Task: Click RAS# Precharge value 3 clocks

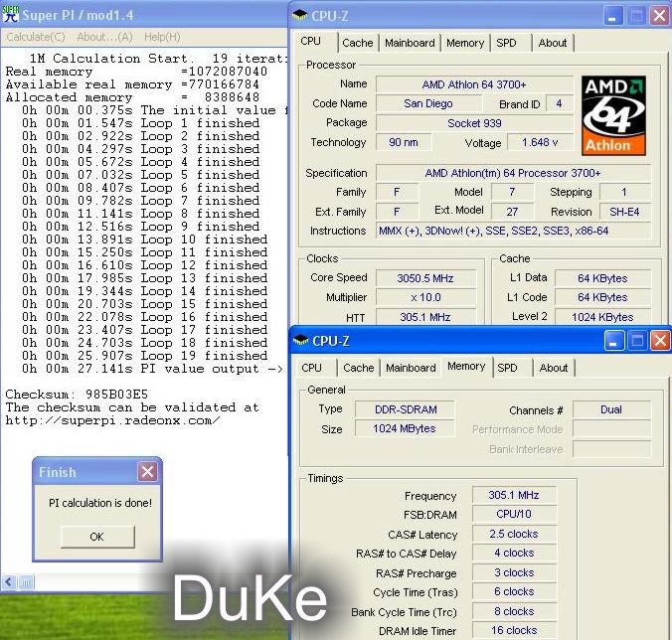Action: [514, 572]
